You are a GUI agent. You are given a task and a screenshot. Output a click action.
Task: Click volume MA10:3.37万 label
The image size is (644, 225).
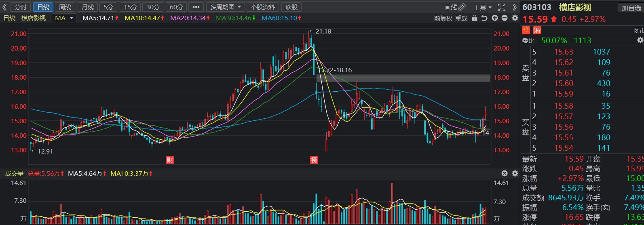tap(132, 174)
